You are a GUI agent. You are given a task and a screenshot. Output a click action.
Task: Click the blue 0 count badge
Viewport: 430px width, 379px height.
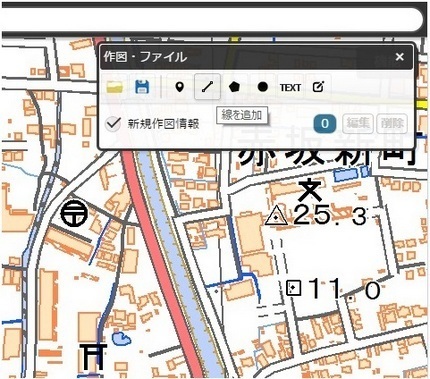pos(325,124)
